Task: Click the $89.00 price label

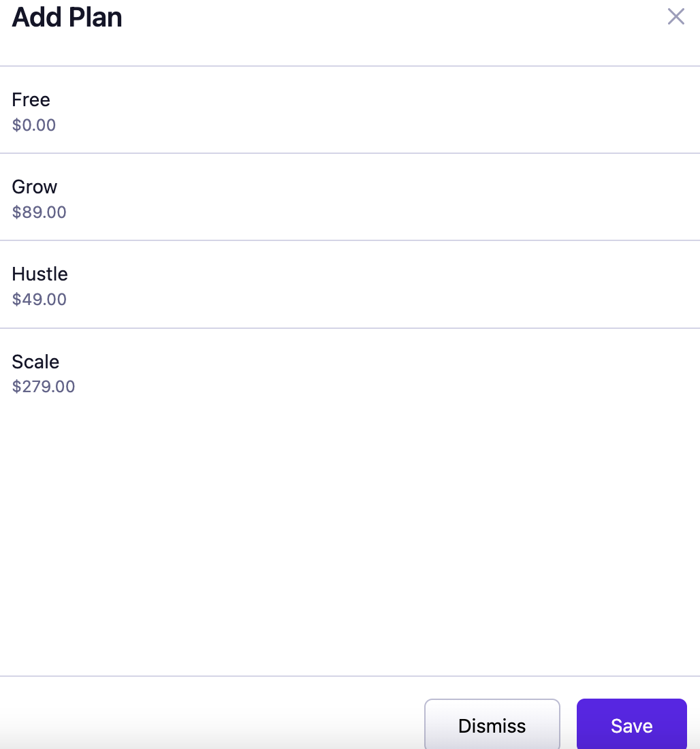Action: click(x=39, y=212)
